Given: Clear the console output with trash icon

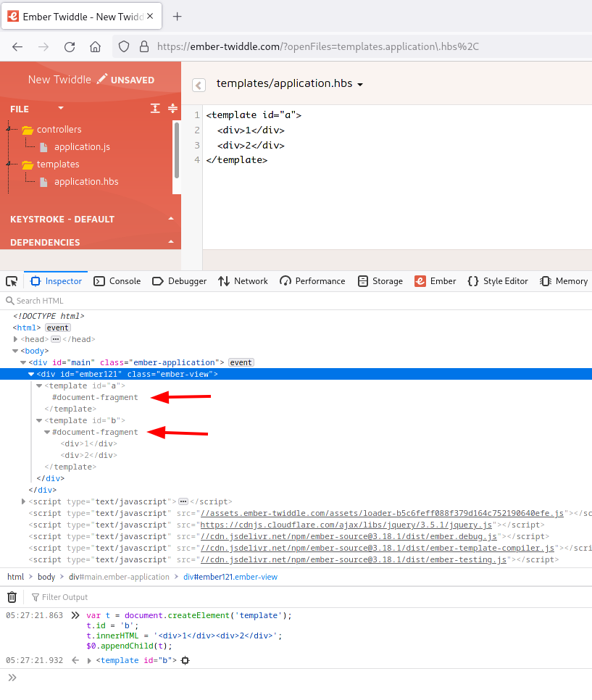Looking at the screenshot, I should pyautogui.click(x=12, y=597).
